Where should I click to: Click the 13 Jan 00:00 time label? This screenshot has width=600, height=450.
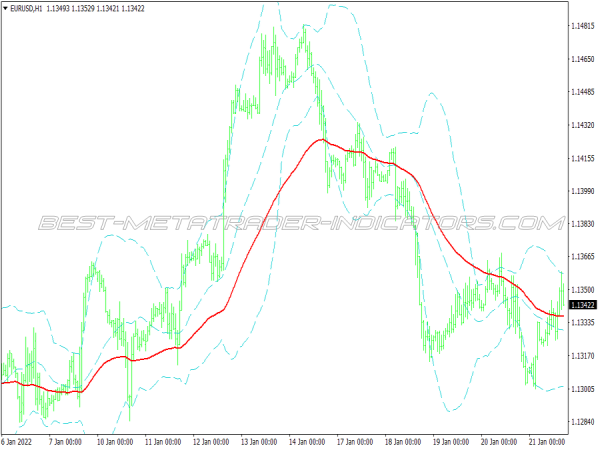coord(259,442)
